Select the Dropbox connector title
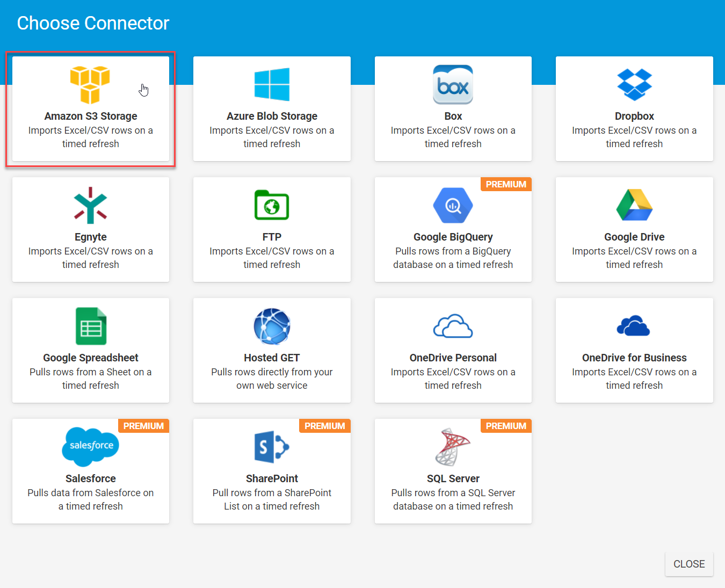Viewport: 725px width, 588px height. pyautogui.click(x=634, y=116)
